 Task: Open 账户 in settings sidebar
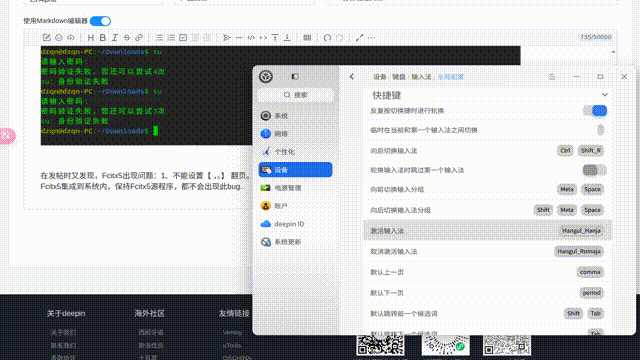click(x=295, y=206)
